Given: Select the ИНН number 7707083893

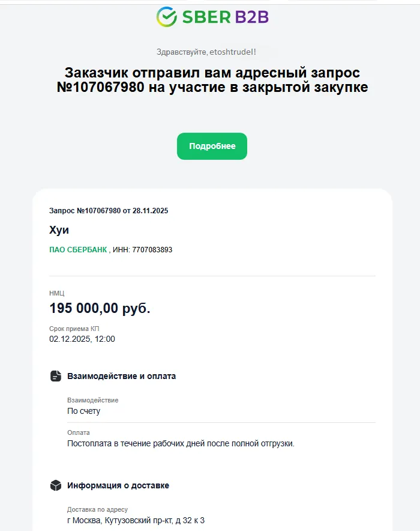Looking at the screenshot, I should click(x=152, y=249).
